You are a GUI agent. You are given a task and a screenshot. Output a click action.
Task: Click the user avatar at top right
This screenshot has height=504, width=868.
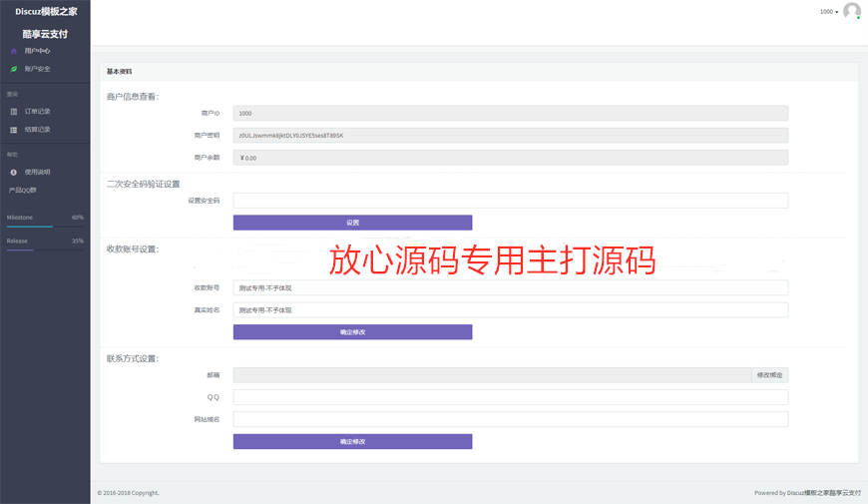(851, 11)
